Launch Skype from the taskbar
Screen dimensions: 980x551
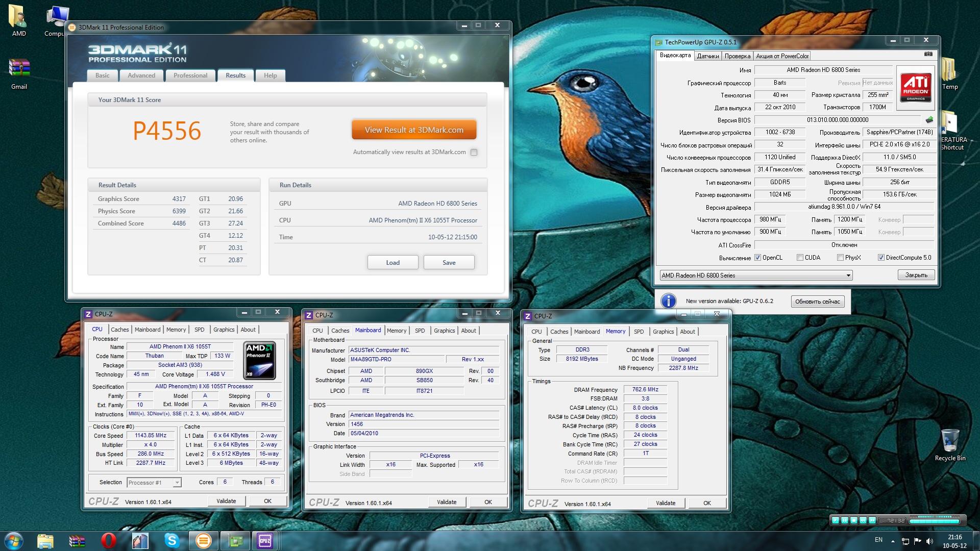[172, 540]
